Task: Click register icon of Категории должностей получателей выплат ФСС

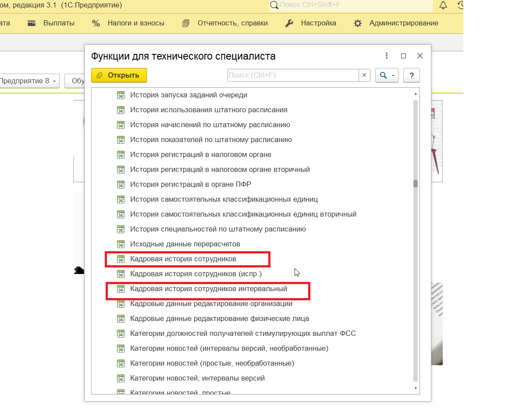Action: [x=121, y=333]
